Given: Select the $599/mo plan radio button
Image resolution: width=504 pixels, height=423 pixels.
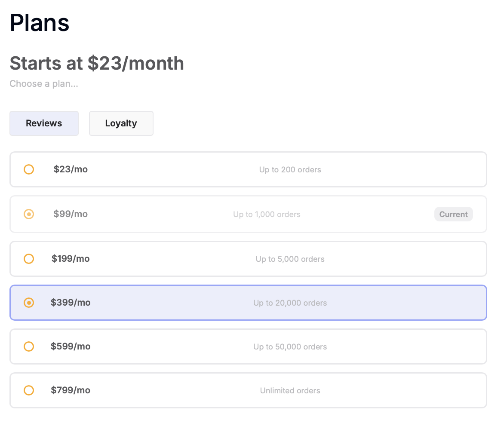Looking at the screenshot, I should pyautogui.click(x=29, y=346).
